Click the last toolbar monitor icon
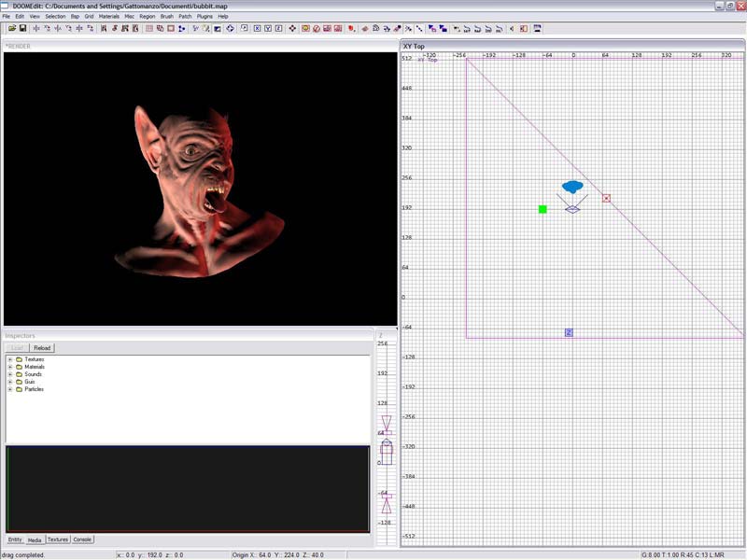747x560 pixels. (x=537, y=29)
